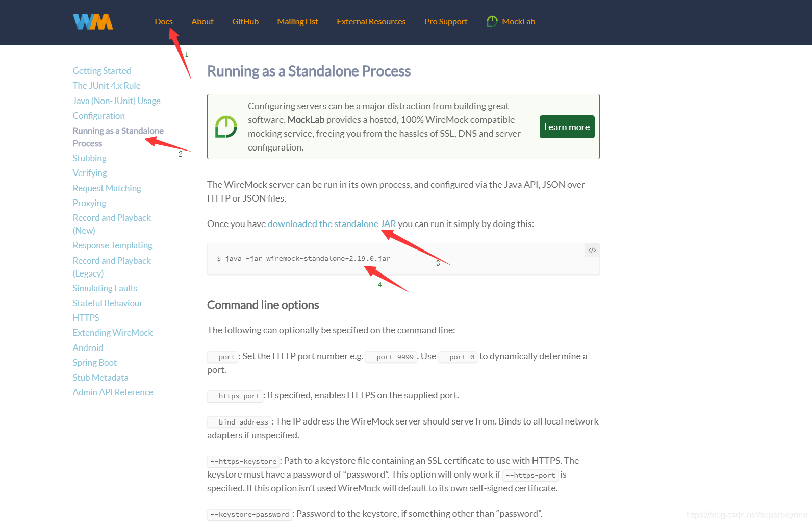The height and width of the screenshot is (524, 812).
Task: Click the MockLab power icon in navbar
Action: pyautogui.click(x=492, y=21)
